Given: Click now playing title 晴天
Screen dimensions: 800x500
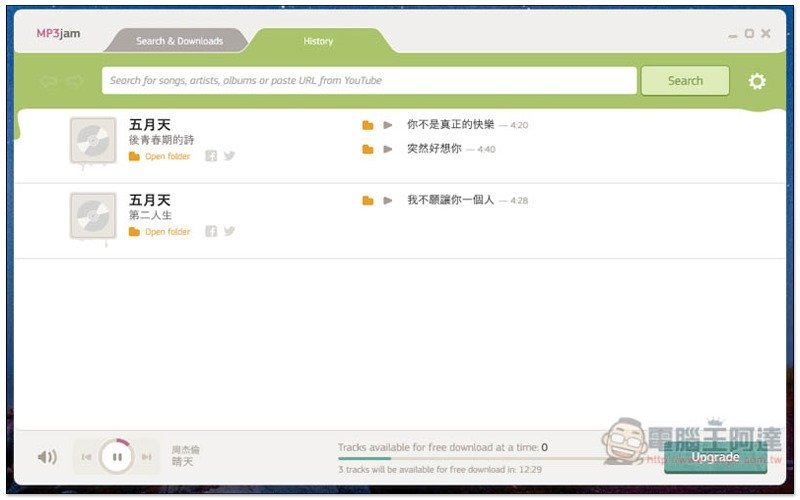Looking at the screenshot, I should (182, 462).
